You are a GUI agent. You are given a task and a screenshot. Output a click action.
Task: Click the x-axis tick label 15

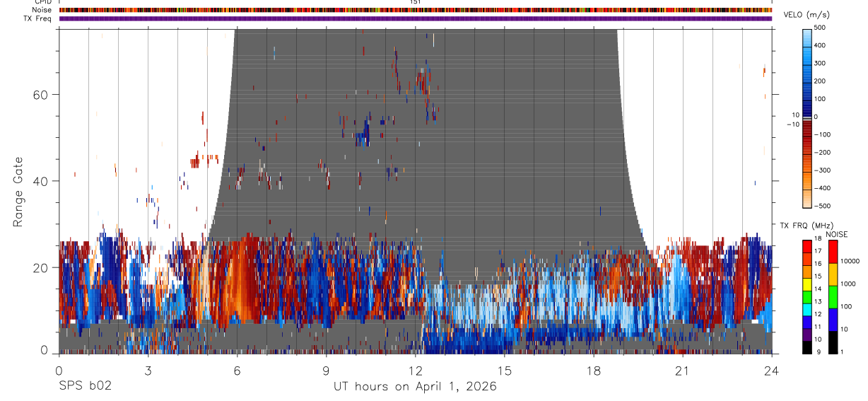[x=504, y=371]
